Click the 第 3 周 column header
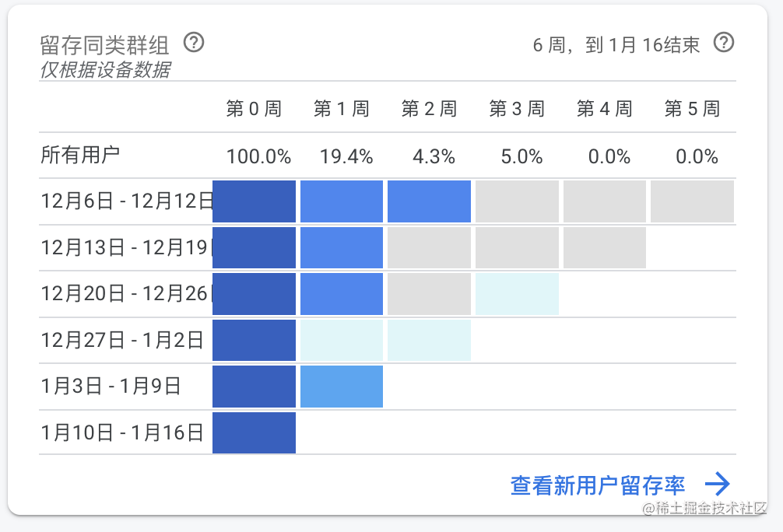 point(517,108)
